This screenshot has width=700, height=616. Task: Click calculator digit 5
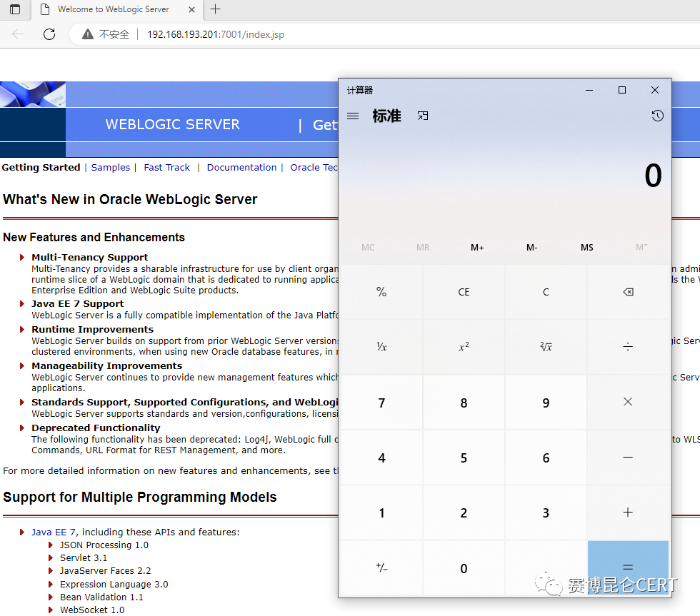(464, 458)
